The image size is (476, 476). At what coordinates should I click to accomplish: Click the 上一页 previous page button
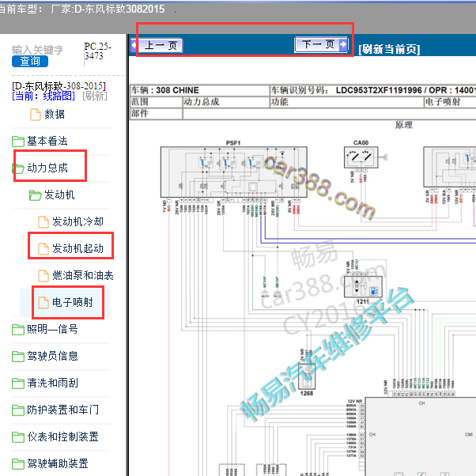[x=157, y=46]
